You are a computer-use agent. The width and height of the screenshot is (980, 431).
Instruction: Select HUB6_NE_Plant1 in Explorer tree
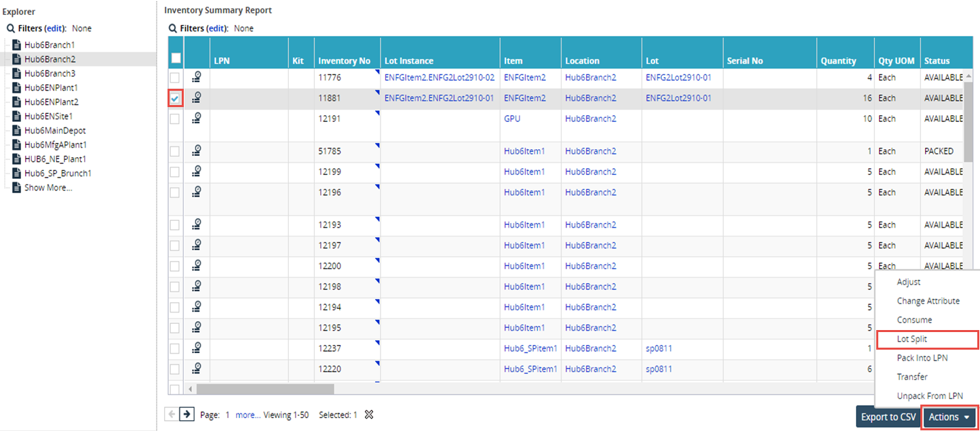pyautogui.click(x=55, y=159)
